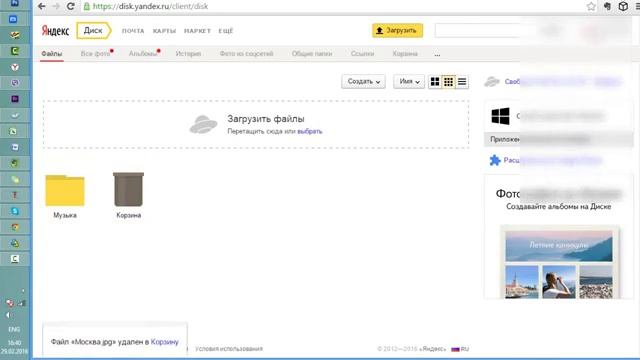Show more tabs via the ellipsis
Viewport: 640px width, 360px height.
[x=437, y=54]
